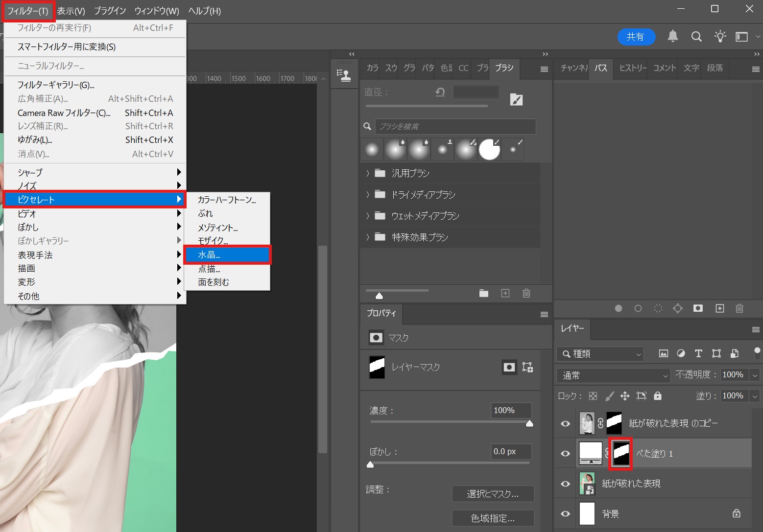Open the 通常 blend mode dropdown
The image size is (763, 532).
613,375
